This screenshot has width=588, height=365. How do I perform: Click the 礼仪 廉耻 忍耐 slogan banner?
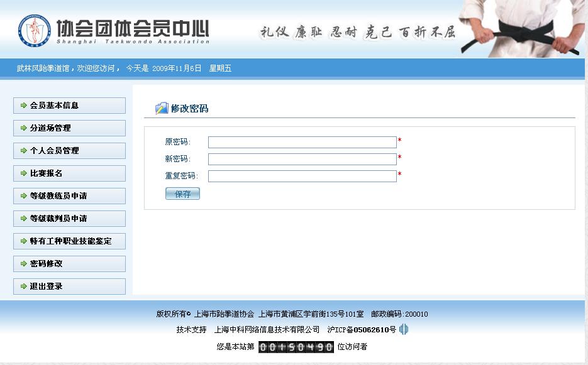pyautogui.click(x=358, y=32)
